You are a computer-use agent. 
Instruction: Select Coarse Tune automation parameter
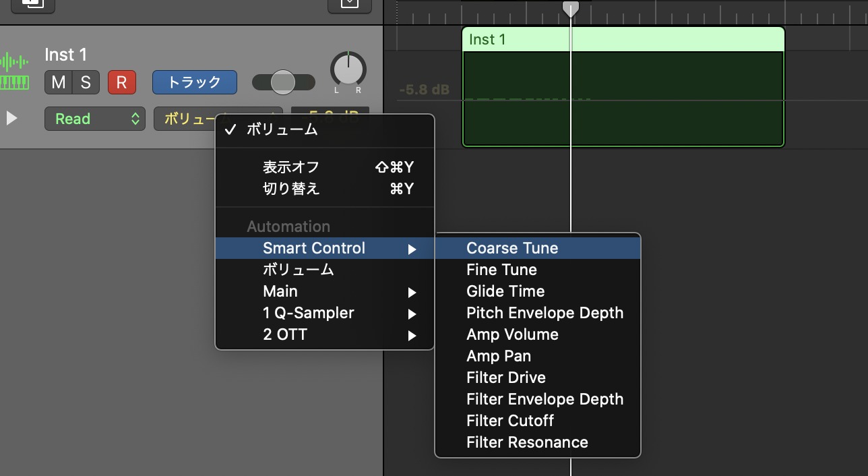coord(512,248)
